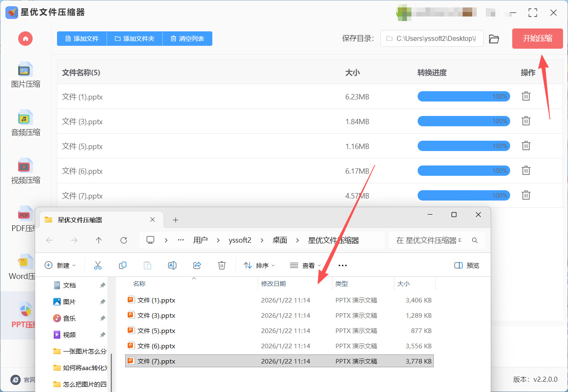Toggle the 预览 preview pane
Viewport: 568px width, 392px height.
pyautogui.click(x=467, y=265)
